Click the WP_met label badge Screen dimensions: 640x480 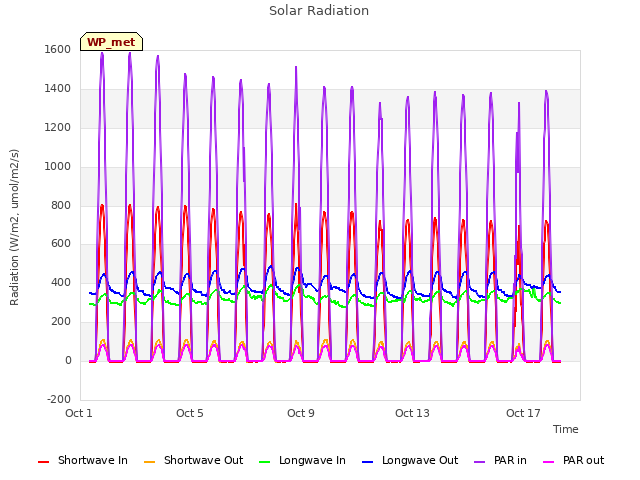111,42
